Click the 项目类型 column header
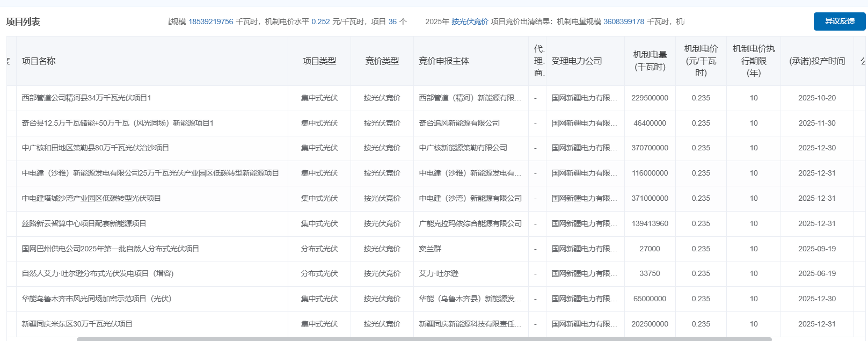The image size is (868, 341). pos(319,61)
